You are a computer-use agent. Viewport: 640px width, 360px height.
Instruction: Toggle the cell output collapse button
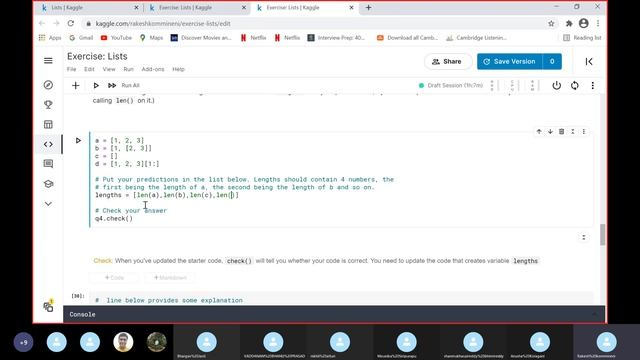point(584,238)
